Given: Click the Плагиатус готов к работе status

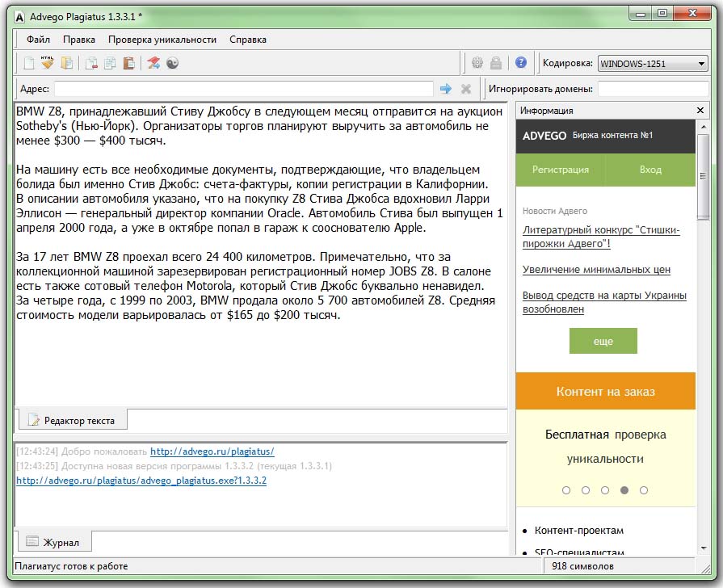Looking at the screenshot, I should point(71,566).
